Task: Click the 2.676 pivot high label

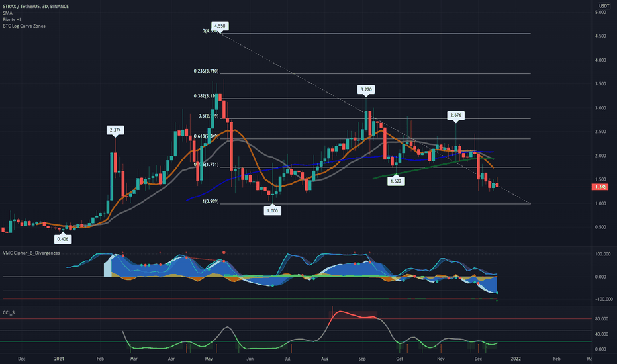Action: [x=455, y=115]
